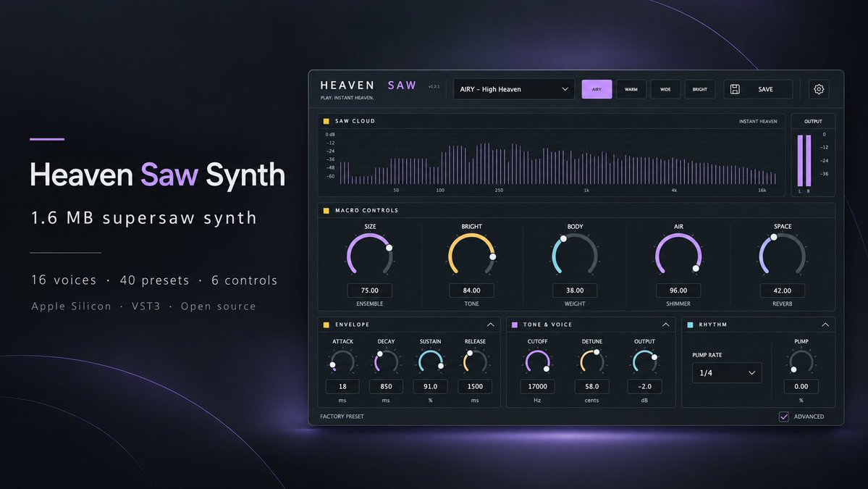Click the v1.2.1 version label
This screenshot has width=868, height=489.
pos(434,86)
